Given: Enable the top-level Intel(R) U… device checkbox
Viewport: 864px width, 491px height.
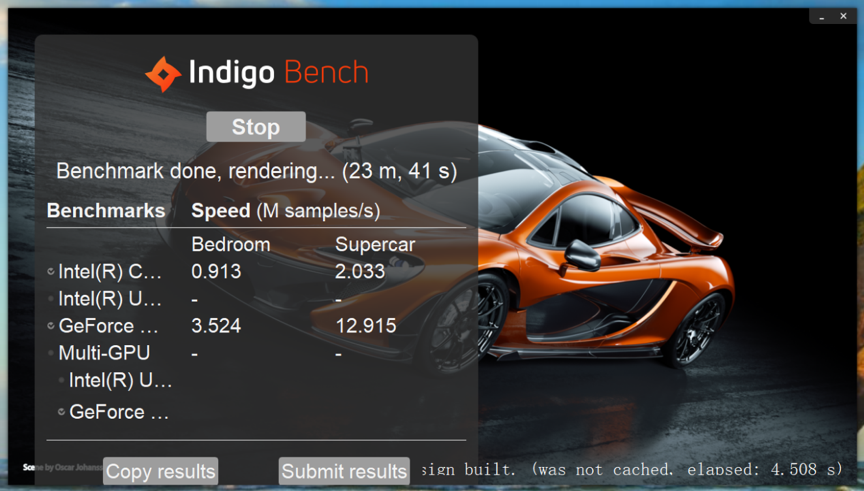Looking at the screenshot, I should [51, 299].
